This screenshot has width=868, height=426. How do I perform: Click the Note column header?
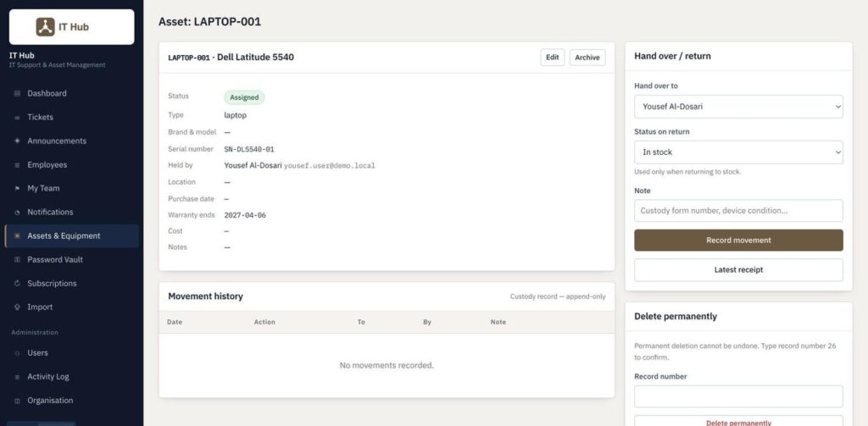pyautogui.click(x=498, y=322)
